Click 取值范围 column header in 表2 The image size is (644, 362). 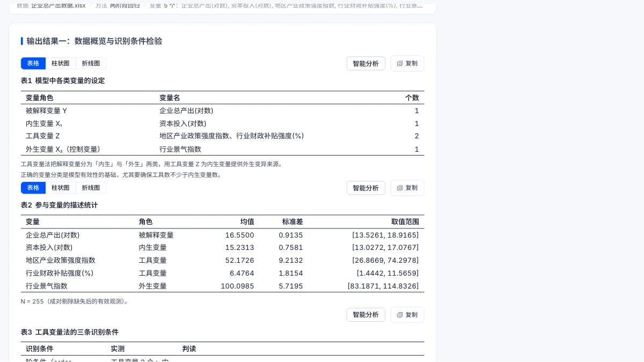pyautogui.click(x=405, y=221)
